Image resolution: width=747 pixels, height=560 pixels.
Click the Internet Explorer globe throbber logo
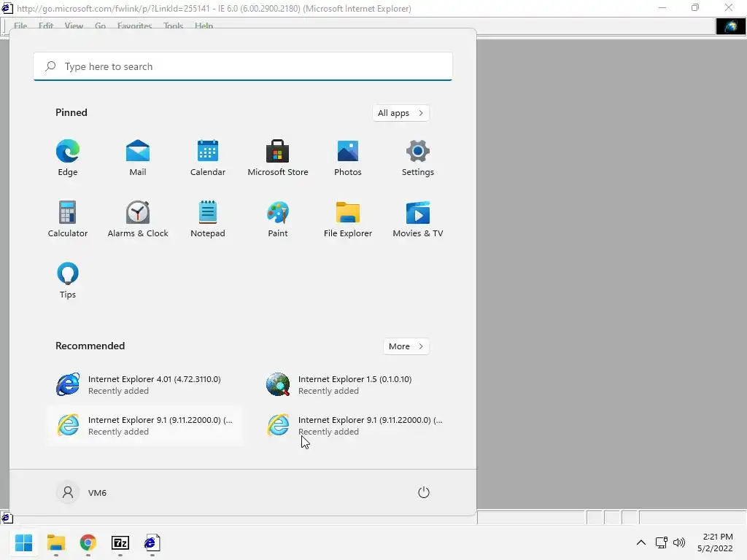pyautogui.click(x=730, y=26)
